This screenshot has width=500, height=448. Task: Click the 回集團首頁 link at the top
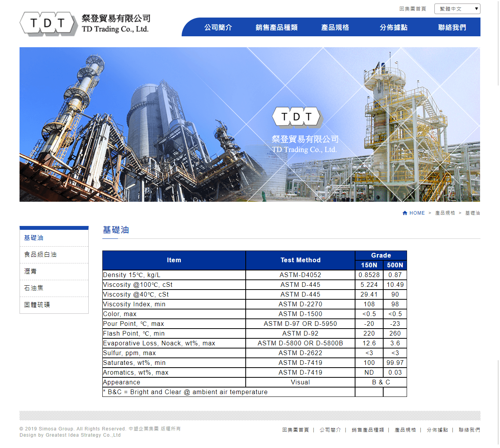[x=412, y=9]
